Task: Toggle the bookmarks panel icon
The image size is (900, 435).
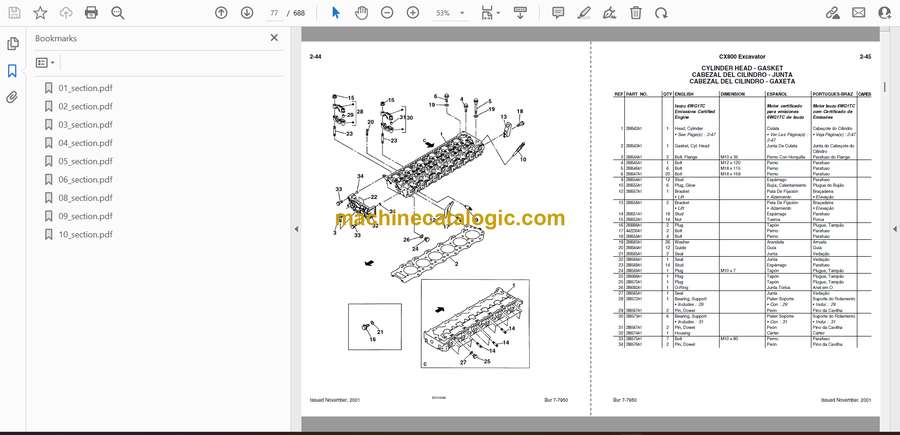Action: [x=12, y=71]
